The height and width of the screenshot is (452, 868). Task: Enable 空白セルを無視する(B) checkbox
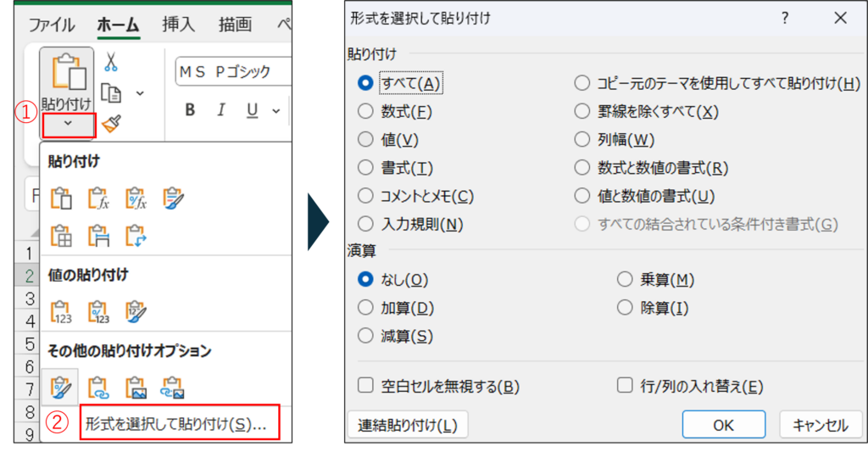(x=365, y=386)
